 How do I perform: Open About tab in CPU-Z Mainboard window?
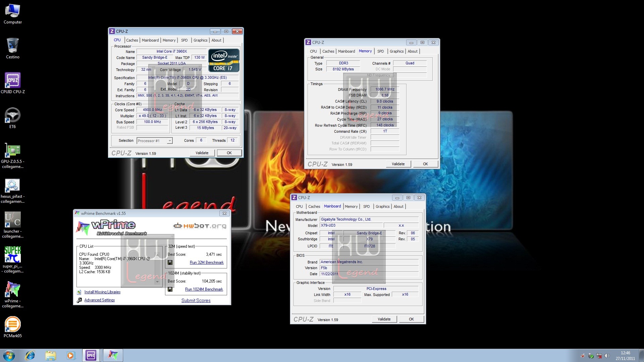click(x=398, y=206)
